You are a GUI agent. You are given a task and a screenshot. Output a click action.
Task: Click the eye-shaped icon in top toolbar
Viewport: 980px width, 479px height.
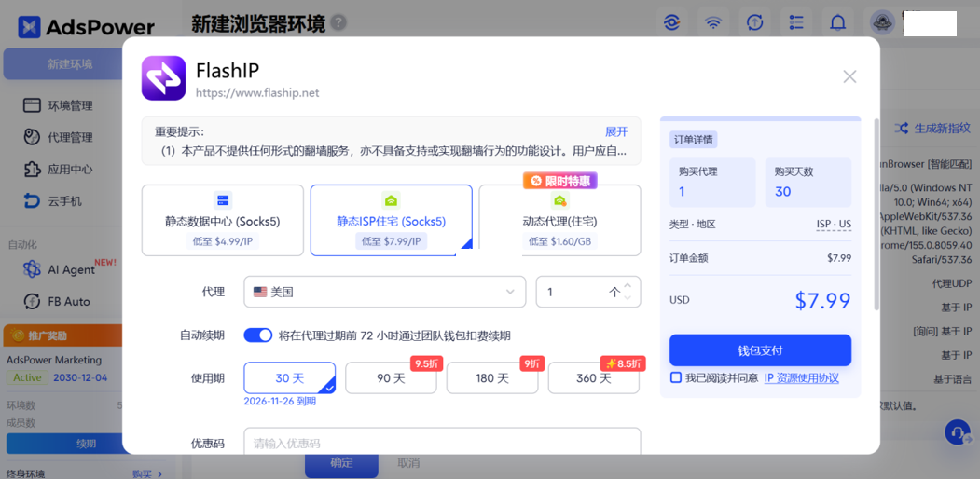(x=671, y=23)
